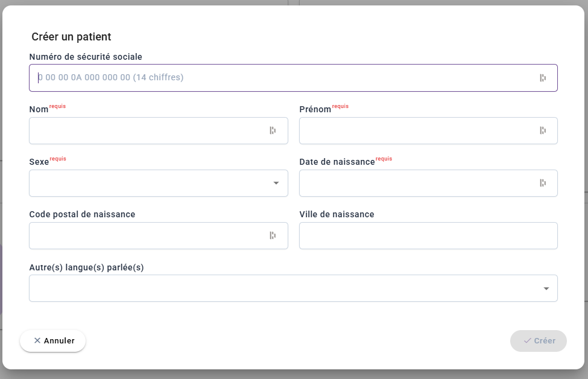Click the autofill icon inside the Nom field
Viewport: 588px width, 379px height.
273,130
